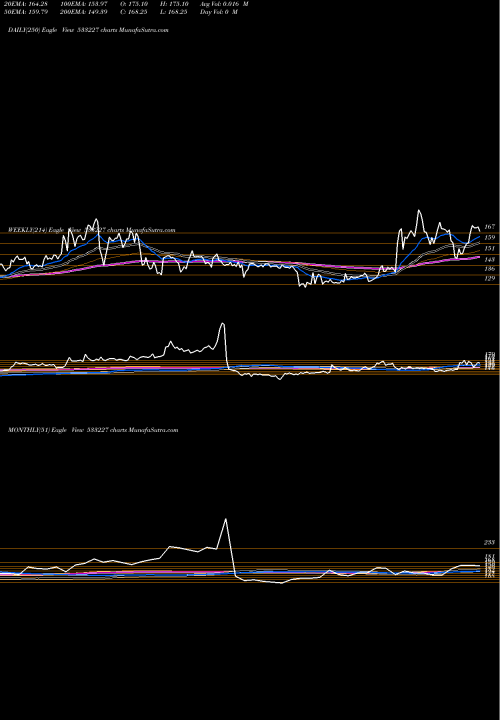Click the MONTHLY(51) chart title
500x720 pixels.
pos(93,430)
